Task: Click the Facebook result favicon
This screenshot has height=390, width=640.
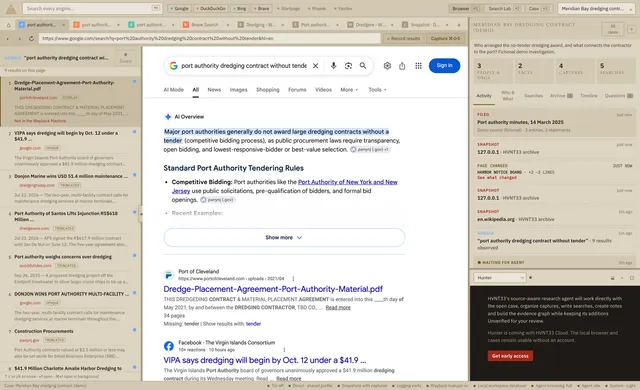Action: click(x=169, y=346)
